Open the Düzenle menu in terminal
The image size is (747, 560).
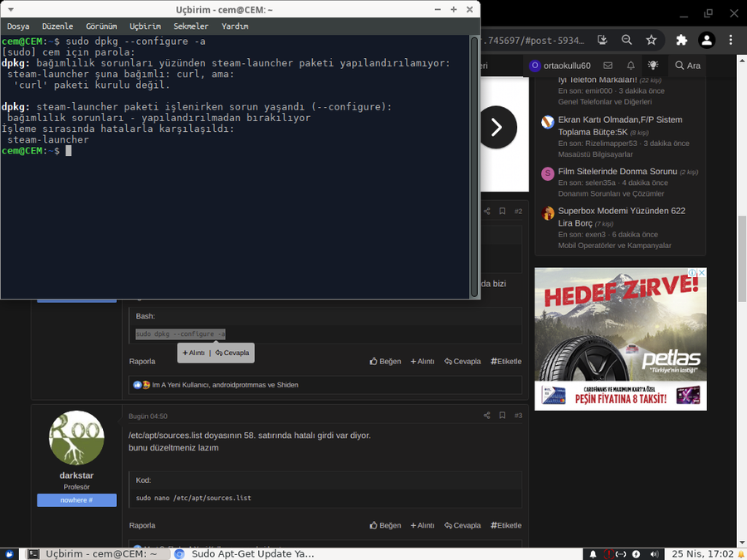coord(57,27)
